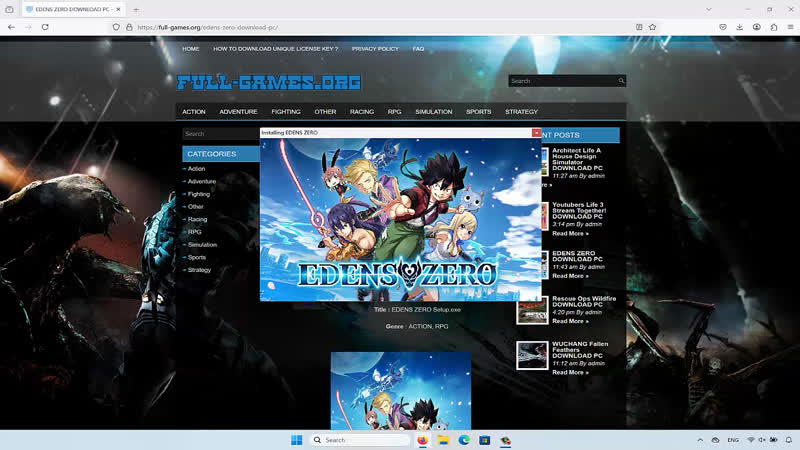The width and height of the screenshot is (800, 450).
Task: Open the Windows Start menu
Action: tap(296, 440)
